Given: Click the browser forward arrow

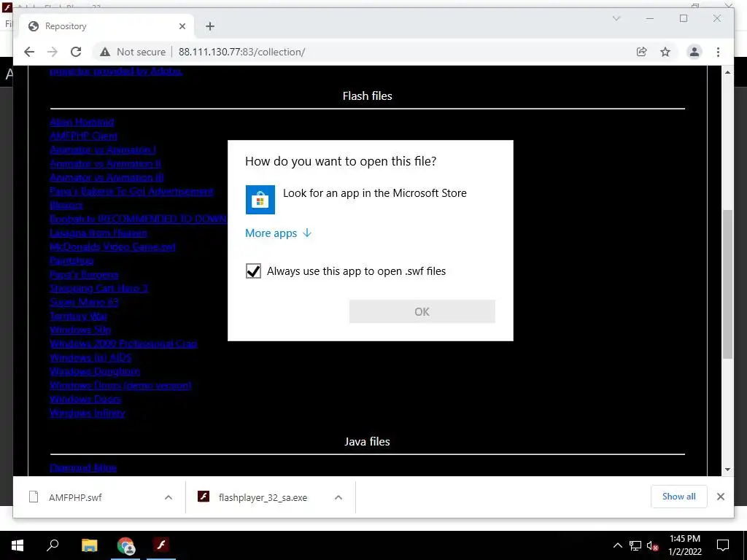Looking at the screenshot, I should (53, 52).
